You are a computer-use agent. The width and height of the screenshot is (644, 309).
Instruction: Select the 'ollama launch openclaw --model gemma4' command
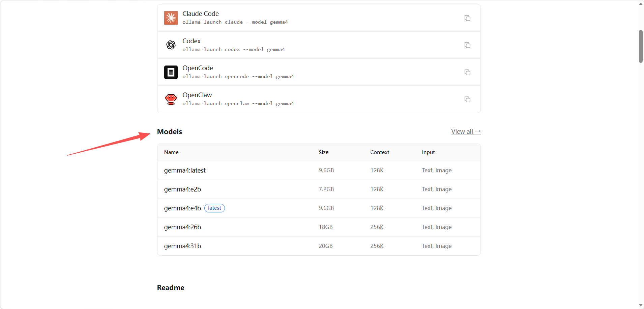(238, 103)
